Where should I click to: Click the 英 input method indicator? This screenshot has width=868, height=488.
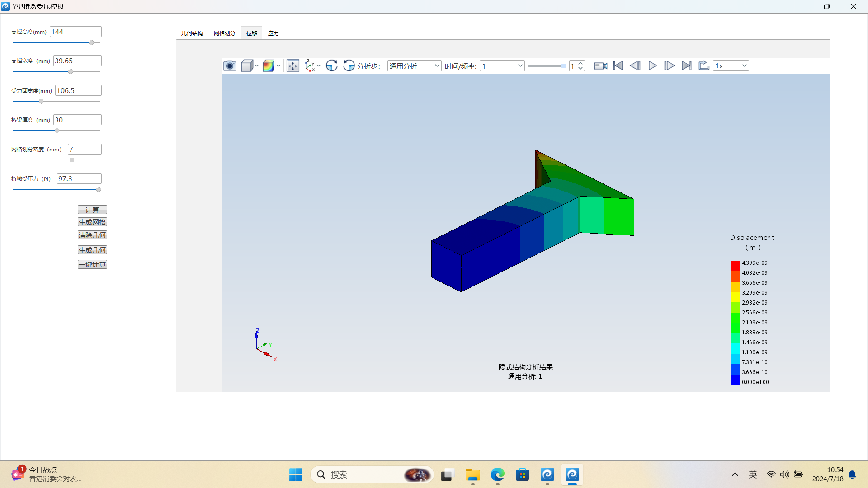[x=753, y=474]
